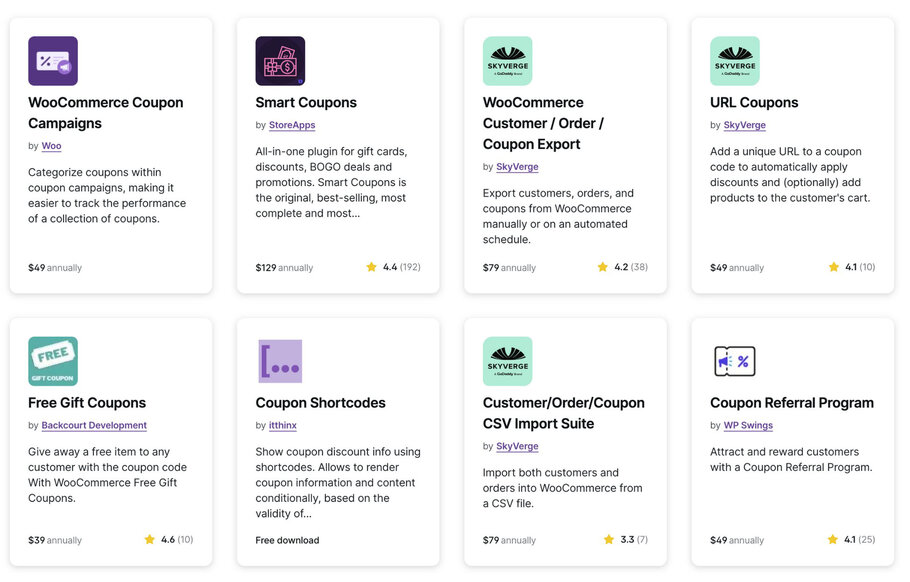Viewport: 910px width, 582px height.
Task: Click the Free Gift Coupons green FREE logo
Action: click(x=52, y=361)
